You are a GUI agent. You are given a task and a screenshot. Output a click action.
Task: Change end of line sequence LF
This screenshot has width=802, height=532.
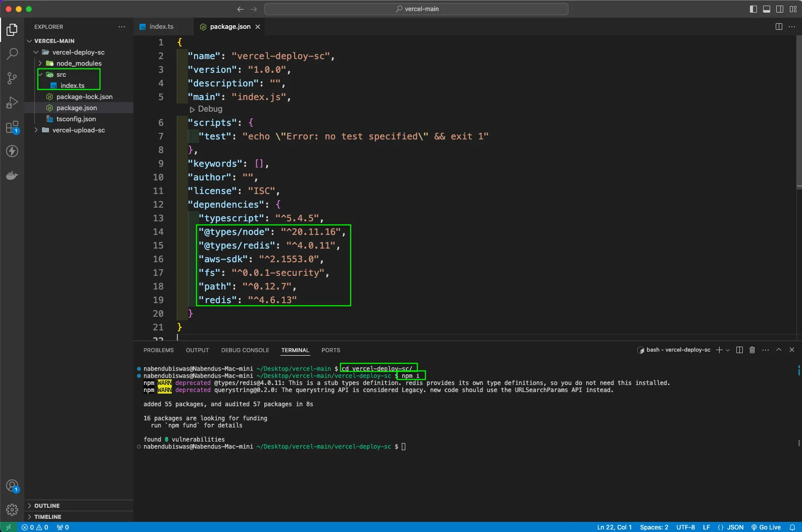point(706,527)
